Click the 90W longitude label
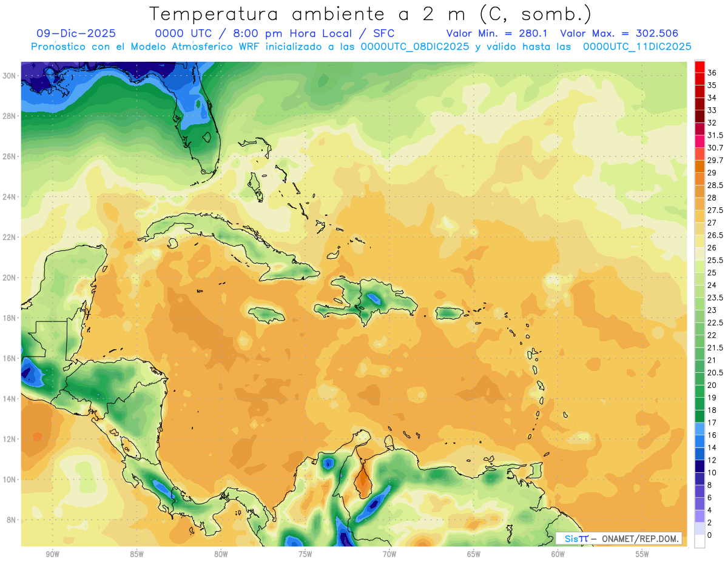Screen dimensions: 728x562 (52, 554)
